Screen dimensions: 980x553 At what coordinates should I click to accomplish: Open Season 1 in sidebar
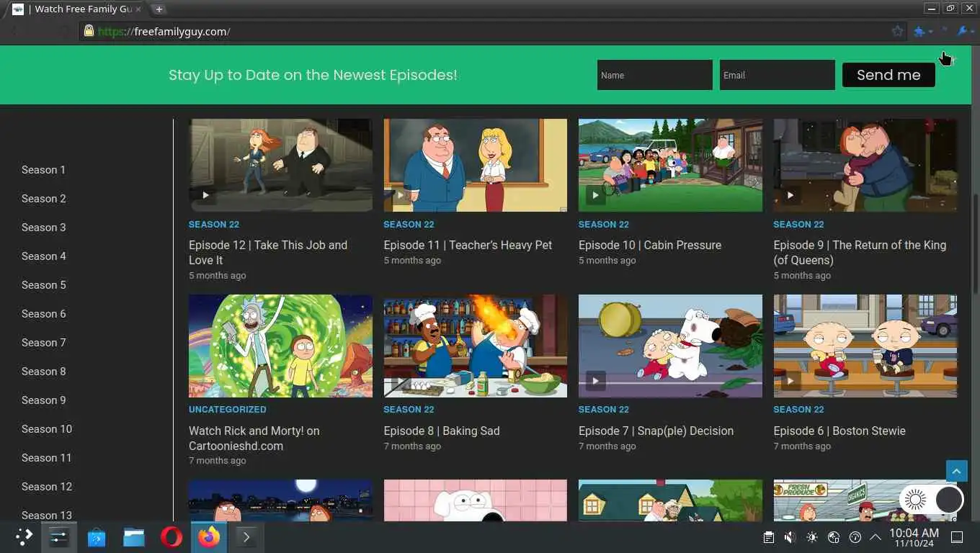coord(43,170)
